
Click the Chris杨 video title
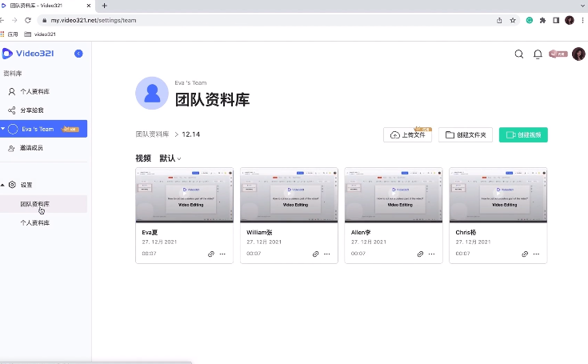coord(466,233)
